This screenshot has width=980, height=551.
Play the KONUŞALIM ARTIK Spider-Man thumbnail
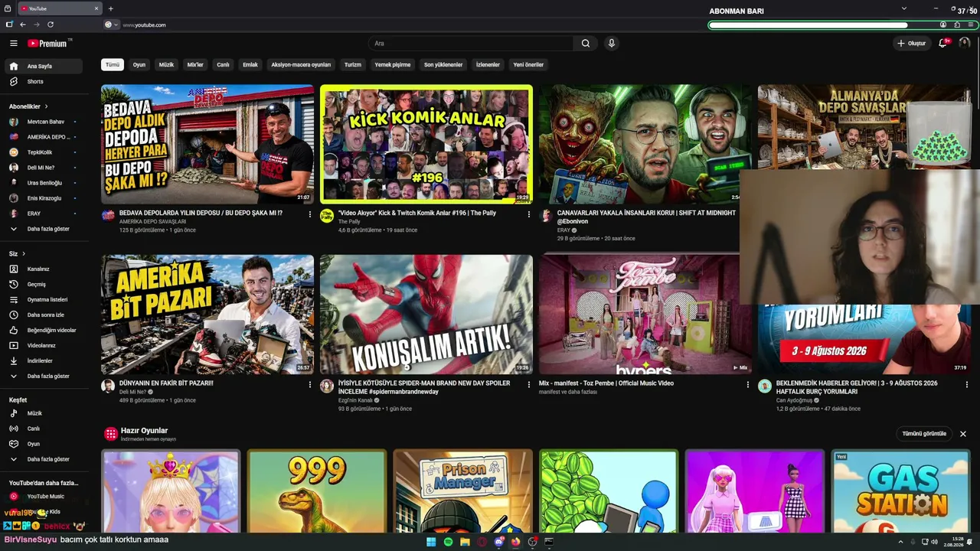[x=426, y=315]
